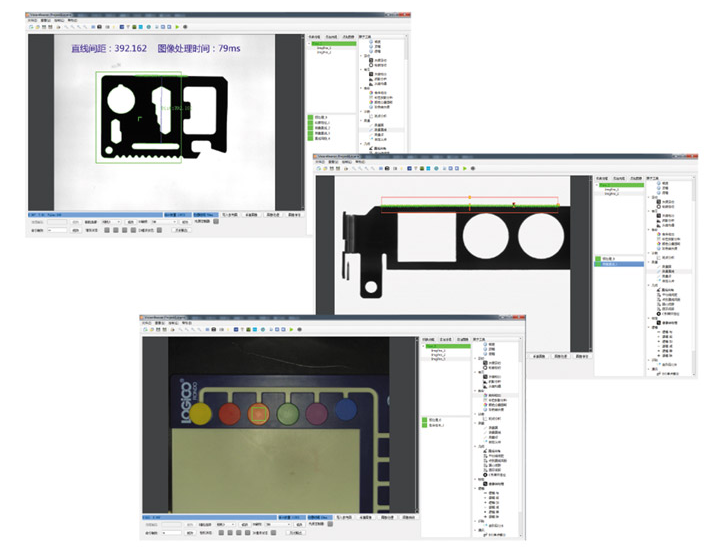Viewport: 714px width, 551px height.
Task: Click the yellow circle in the bottom window image
Action: coord(204,410)
